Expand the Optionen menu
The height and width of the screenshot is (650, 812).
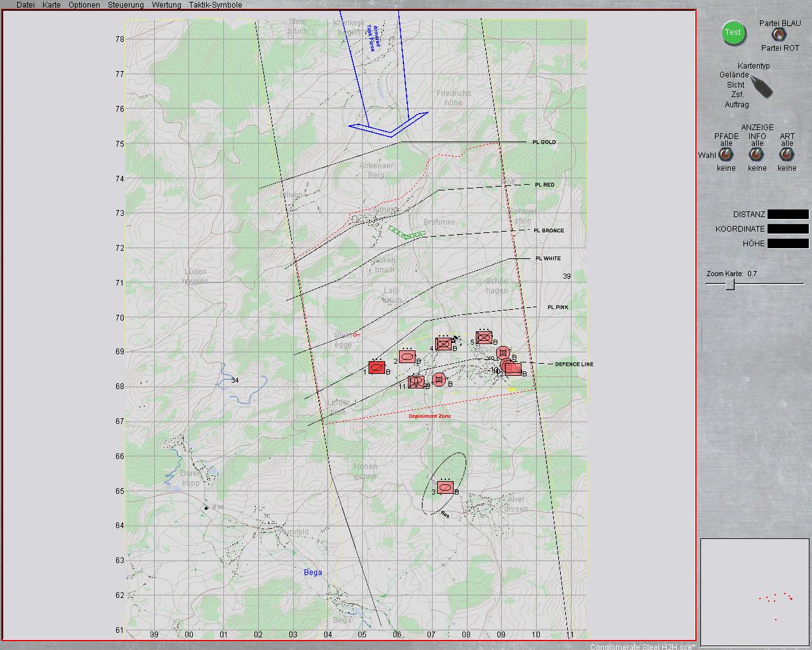coord(84,5)
